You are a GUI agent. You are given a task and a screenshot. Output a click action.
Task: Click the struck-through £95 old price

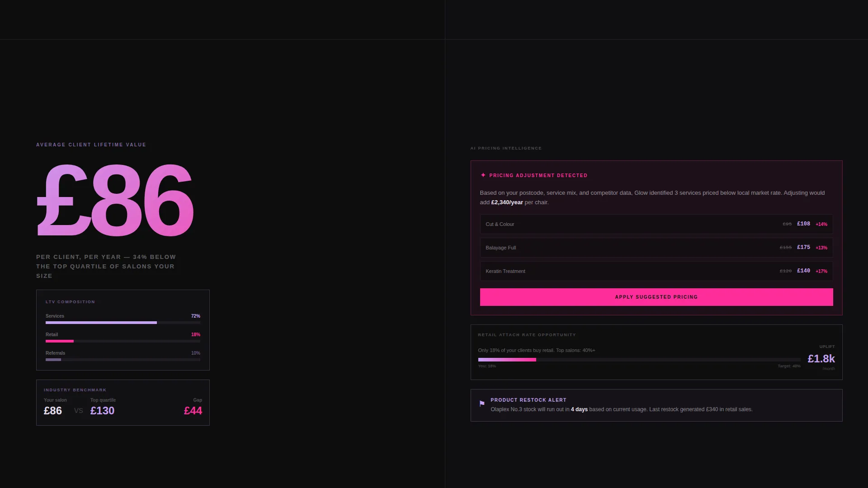(787, 224)
